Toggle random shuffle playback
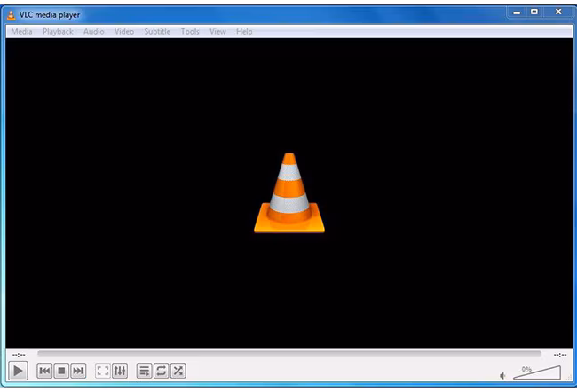Viewport: 577px width, 392px height. coord(178,371)
